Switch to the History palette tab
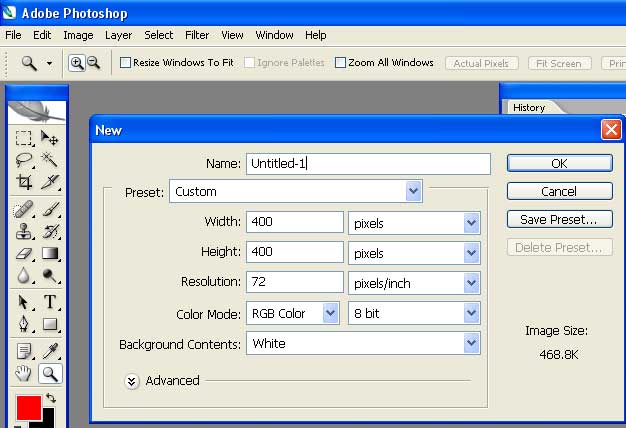The width and height of the screenshot is (626, 428). point(529,107)
